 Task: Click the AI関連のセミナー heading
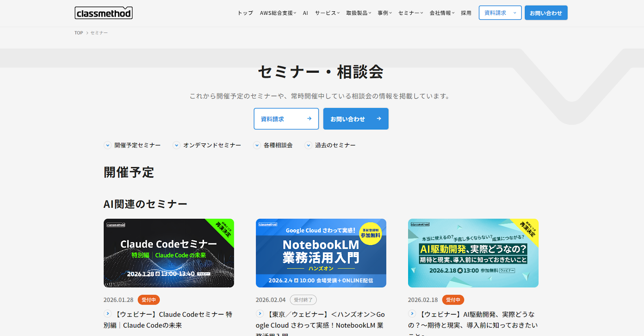pyautogui.click(x=145, y=204)
